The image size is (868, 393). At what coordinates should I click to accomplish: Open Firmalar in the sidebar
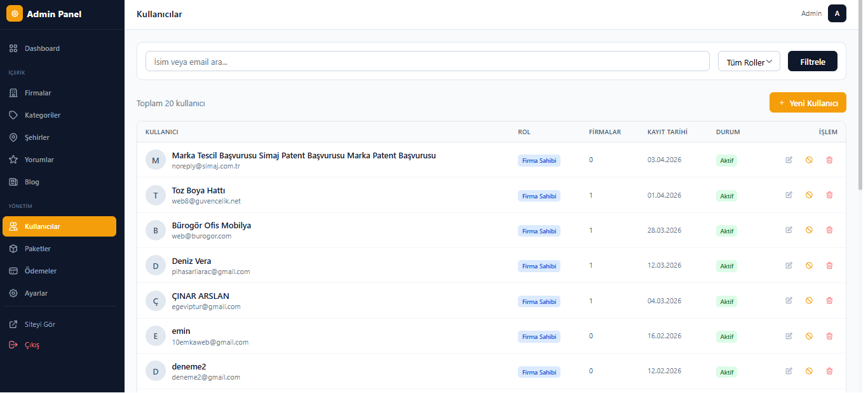[x=37, y=93]
